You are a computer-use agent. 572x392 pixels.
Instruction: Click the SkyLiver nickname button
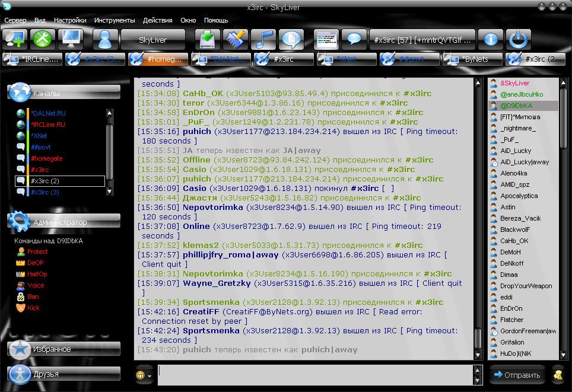click(x=153, y=40)
